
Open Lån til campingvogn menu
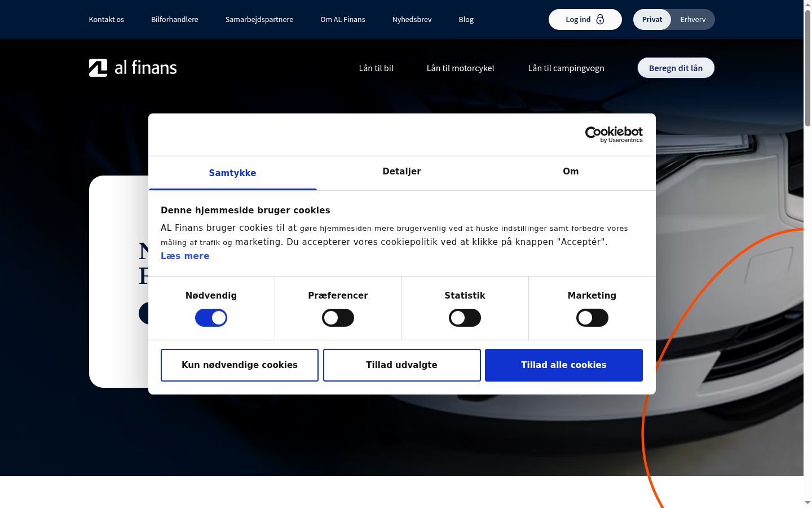tap(566, 68)
